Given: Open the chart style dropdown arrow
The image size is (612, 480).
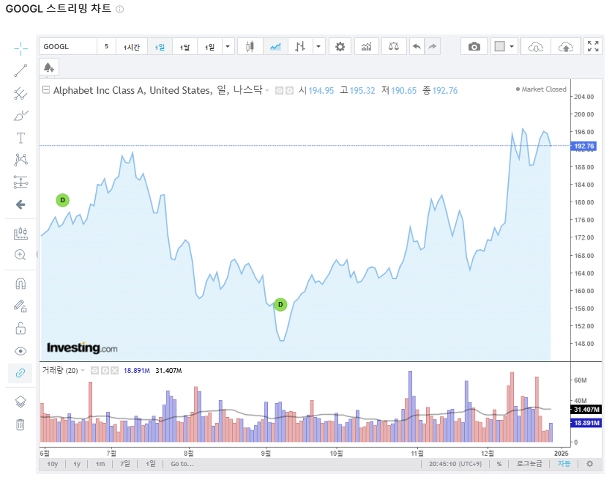Looking at the screenshot, I should pyautogui.click(x=318, y=47).
